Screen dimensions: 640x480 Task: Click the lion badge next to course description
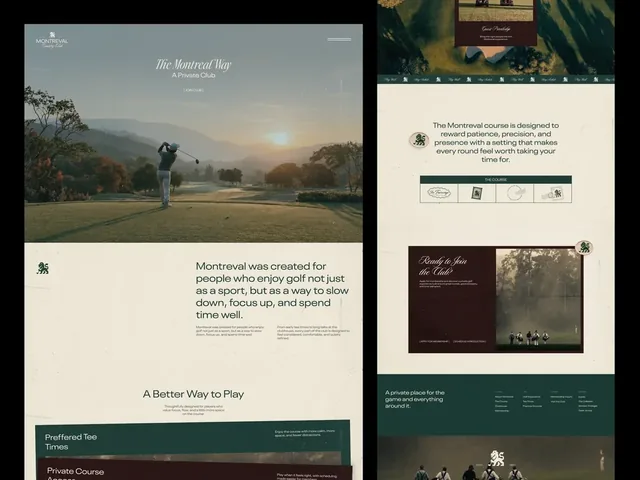click(419, 140)
